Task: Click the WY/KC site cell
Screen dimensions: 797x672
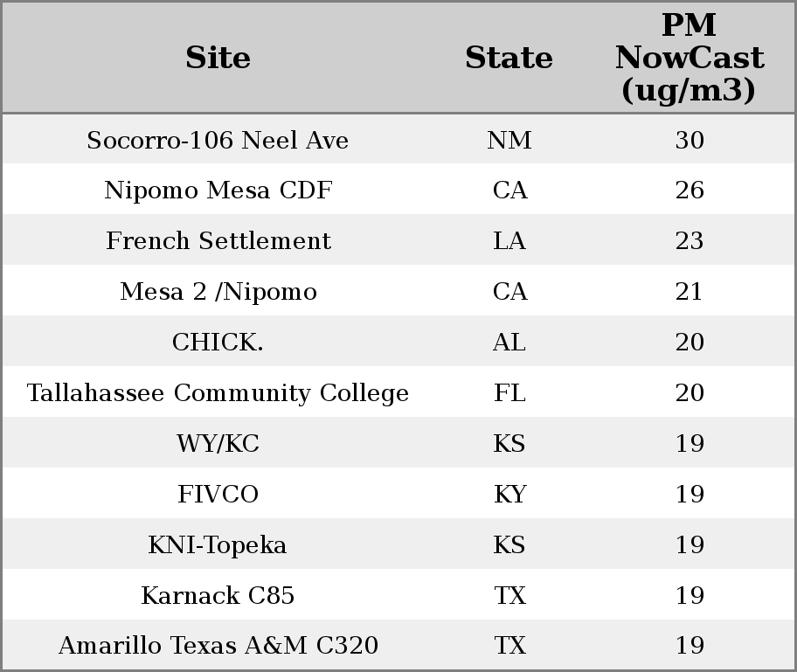Action: tap(218, 444)
